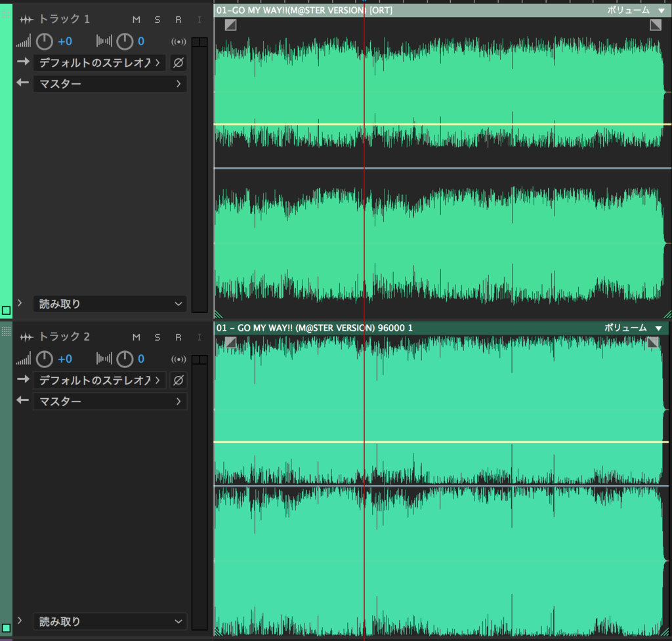This screenshot has width=672, height=641.
Task: Open Track 2 automation mode 読み取り dropdown
Action: pyautogui.click(x=110, y=621)
